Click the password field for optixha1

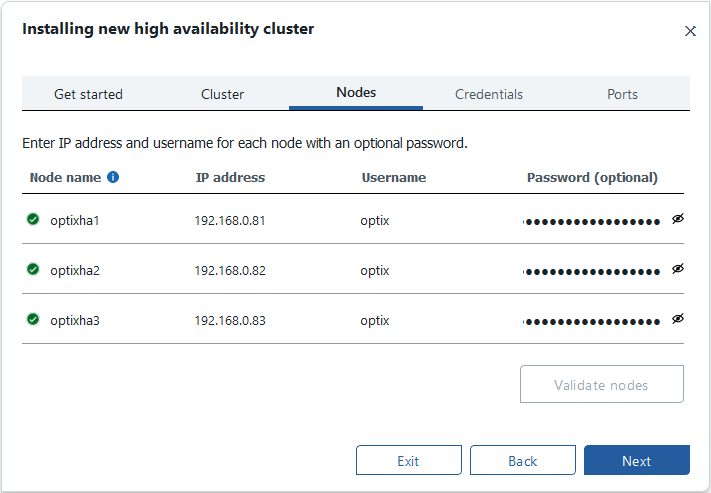pos(592,221)
